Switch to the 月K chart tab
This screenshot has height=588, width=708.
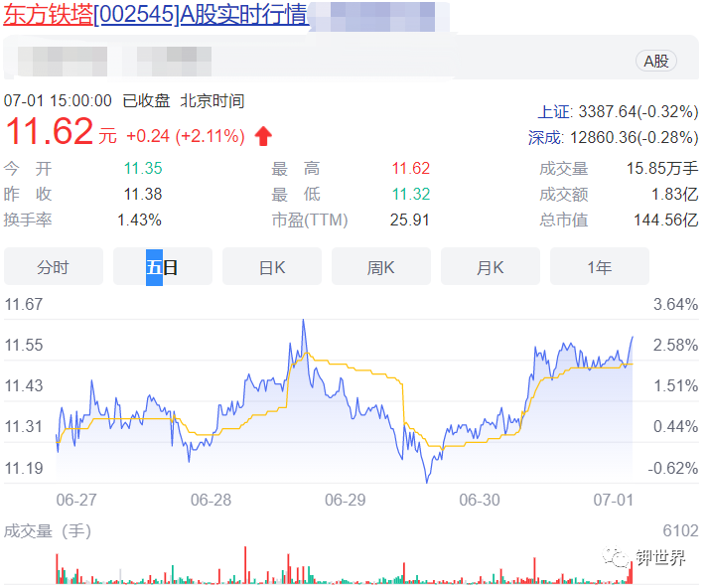(491, 266)
